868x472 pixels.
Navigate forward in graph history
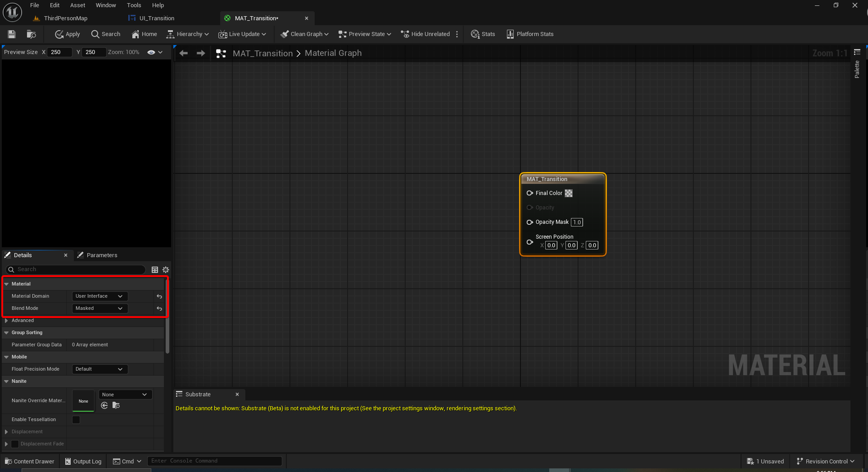(201, 53)
